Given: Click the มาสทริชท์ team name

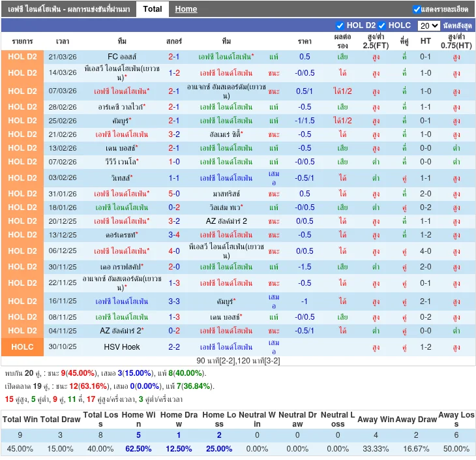Looking at the screenshot, I should click(x=226, y=194).
